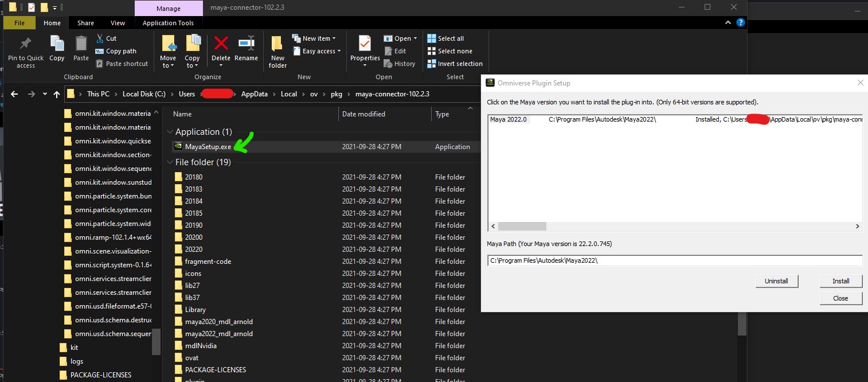
Task: Click the 20180 folder icon
Action: point(178,177)
